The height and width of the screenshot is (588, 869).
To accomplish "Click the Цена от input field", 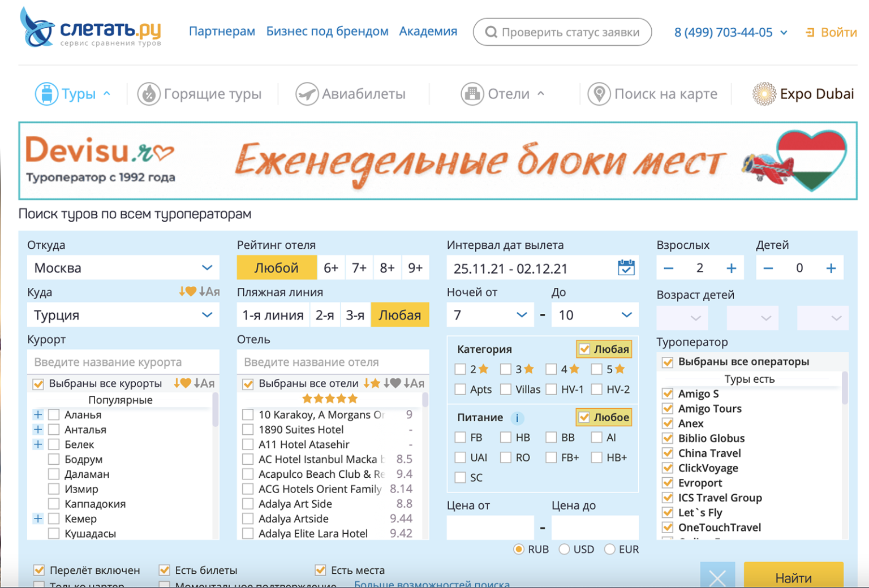I will click(490, 527).
